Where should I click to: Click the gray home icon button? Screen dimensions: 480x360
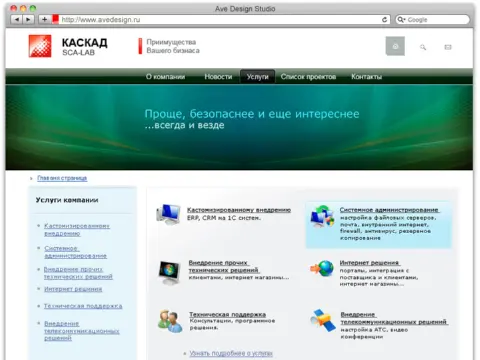click(395, 46)
